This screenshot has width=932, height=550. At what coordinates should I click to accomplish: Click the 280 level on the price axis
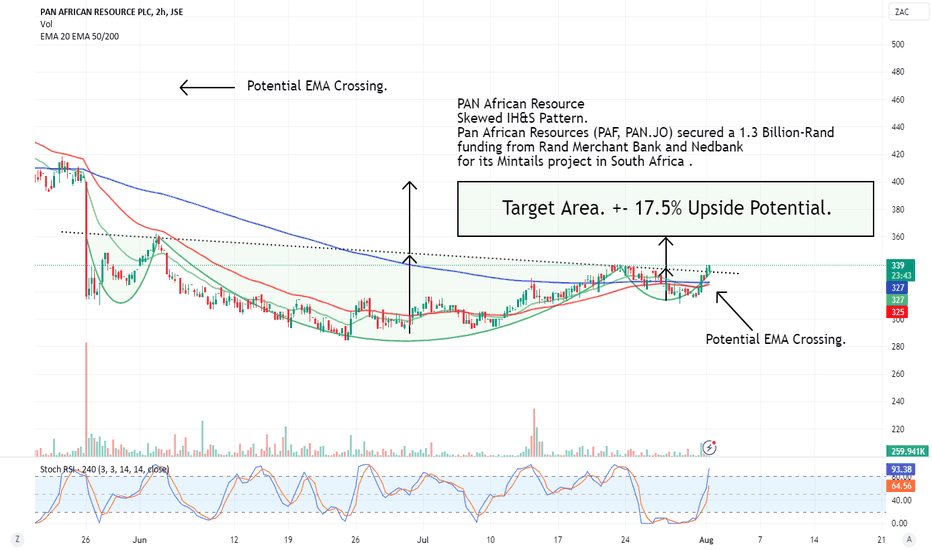pos(898,347)
